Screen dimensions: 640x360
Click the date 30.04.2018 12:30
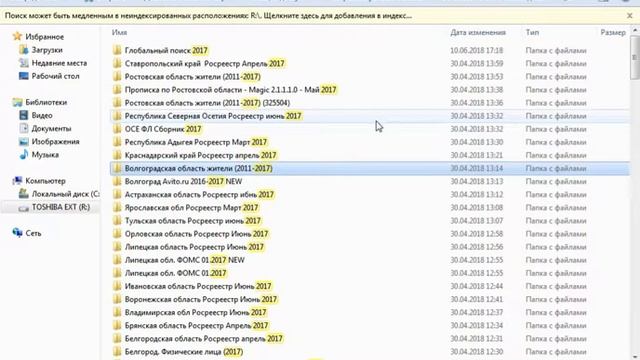[476, 351]
